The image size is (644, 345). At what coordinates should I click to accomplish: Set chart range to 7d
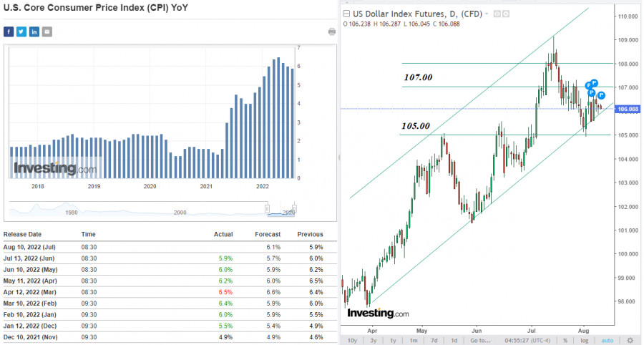tap(434, 340)
